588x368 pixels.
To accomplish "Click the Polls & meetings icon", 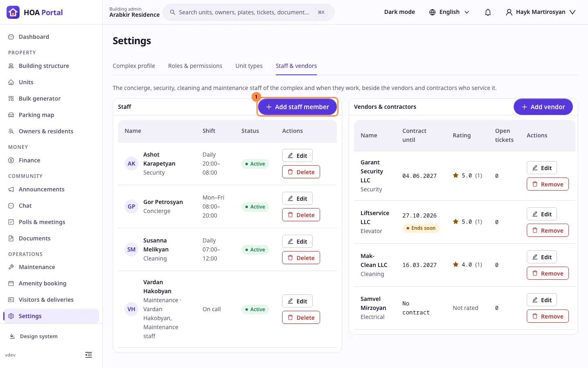I will tap(11, 222).
